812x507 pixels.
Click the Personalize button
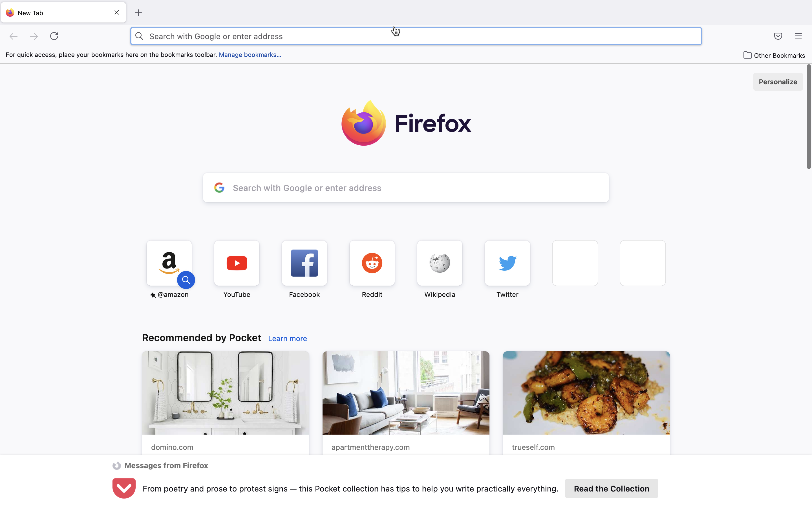pyautogui.click(x=778, y=81)
